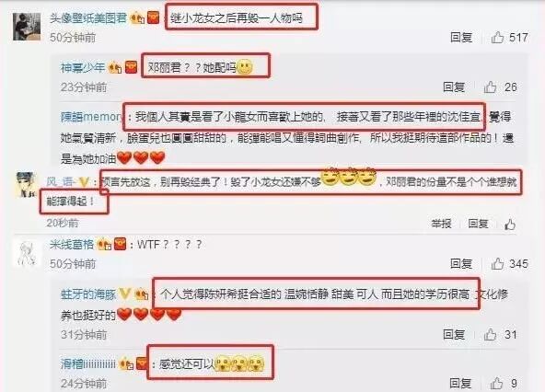
Task: Reply to 头像壁纸美图君's comment
Action: pyautogui.click(x=461, y=37)
